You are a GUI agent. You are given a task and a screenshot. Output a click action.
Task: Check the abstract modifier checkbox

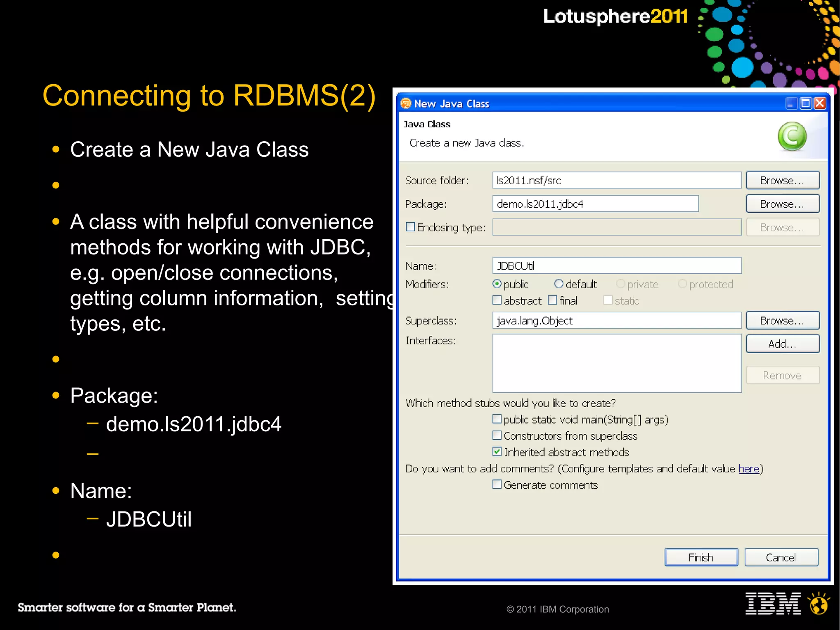497,300
